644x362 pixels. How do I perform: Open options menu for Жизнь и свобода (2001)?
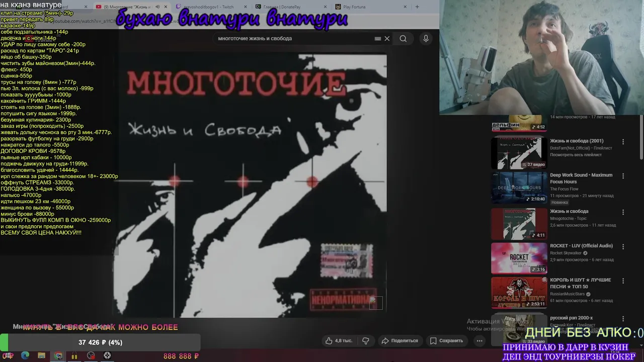[x=623, y=142]
